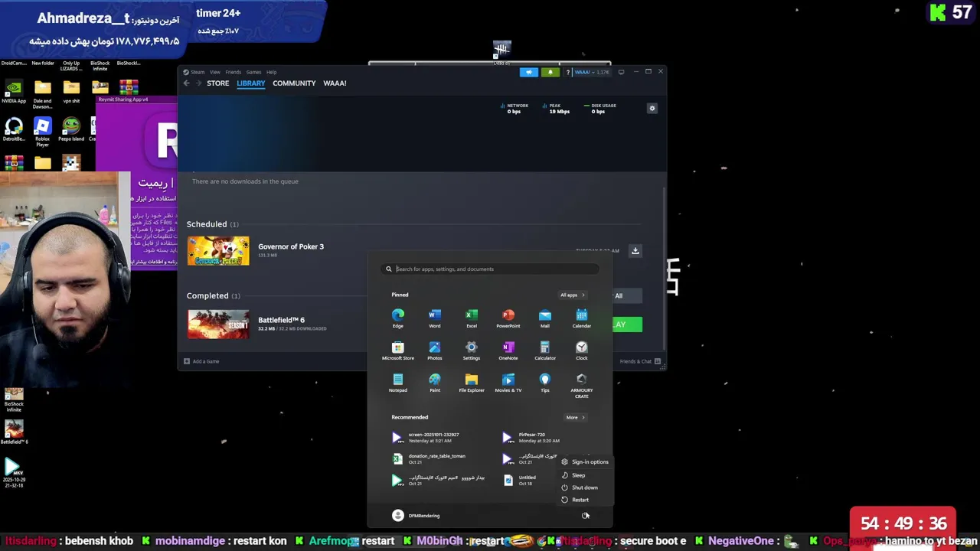Open Friends & Chat in Steam
Image resolution: width=980 pixels, height=551 pixels.
[x=640, y=361]
